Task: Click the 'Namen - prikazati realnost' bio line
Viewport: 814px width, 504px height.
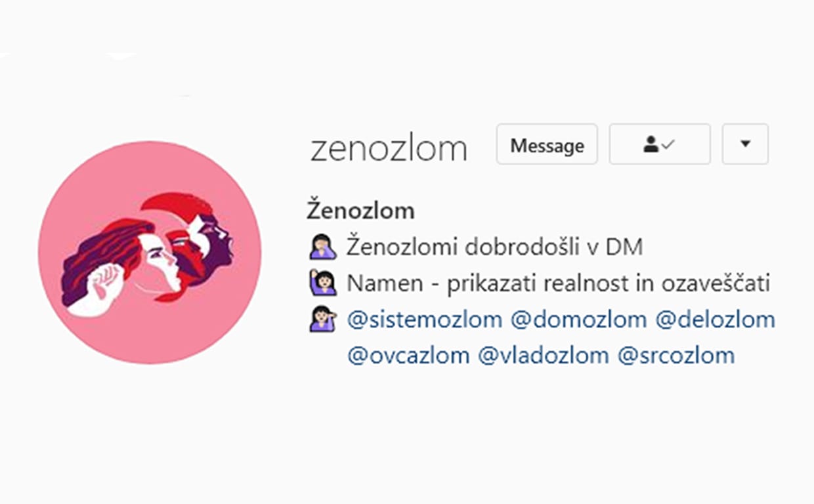Action: 558,283
